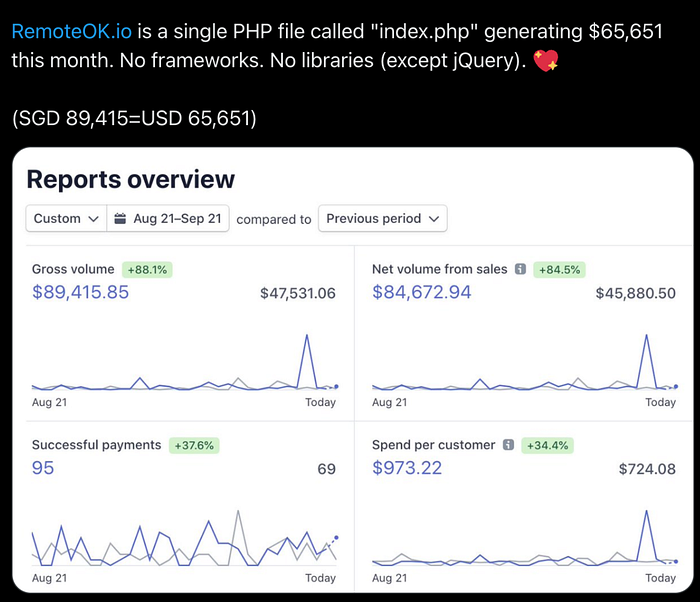Click the 69 previous payments value
Screen dimensions: 700x602
point(326,469)
